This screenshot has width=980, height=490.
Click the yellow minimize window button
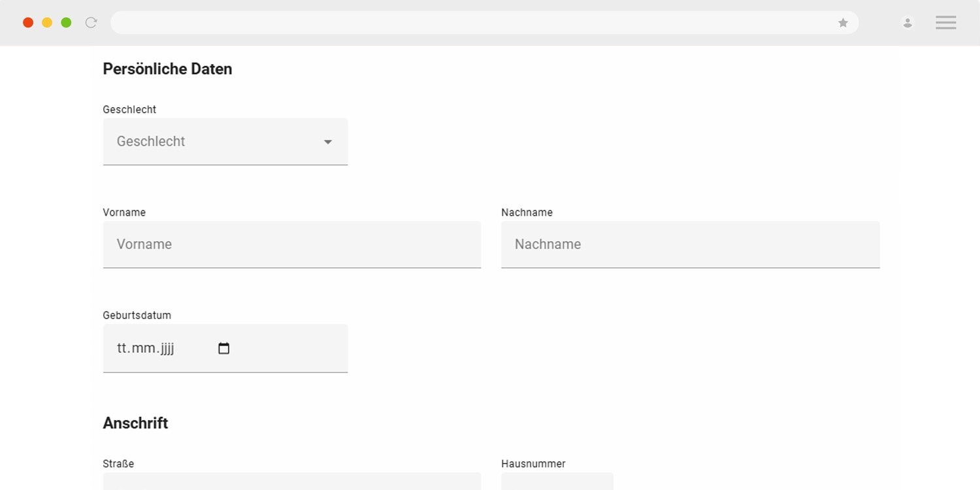point(47,23)
